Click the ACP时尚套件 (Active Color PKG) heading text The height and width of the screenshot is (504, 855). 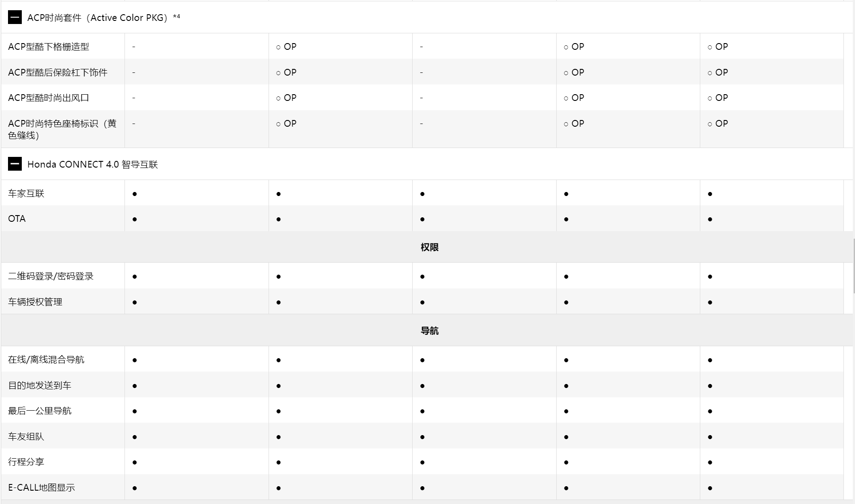[97, 18]
